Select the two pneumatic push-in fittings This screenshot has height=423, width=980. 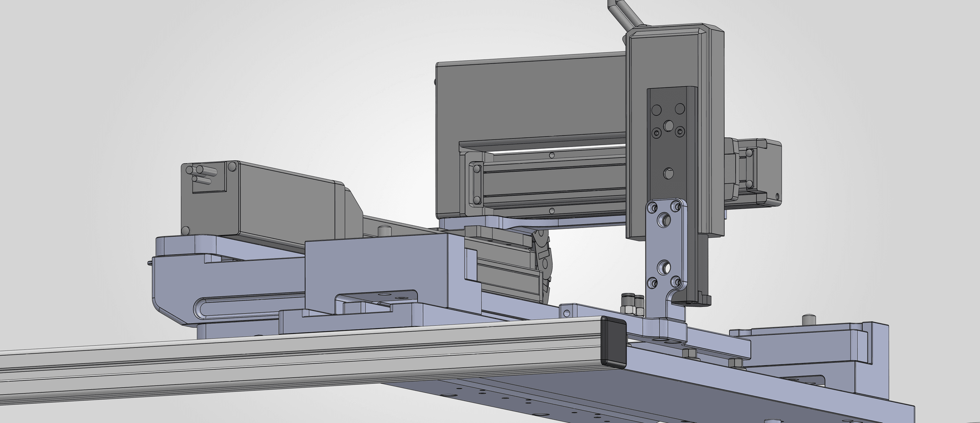tap(633, 304)
